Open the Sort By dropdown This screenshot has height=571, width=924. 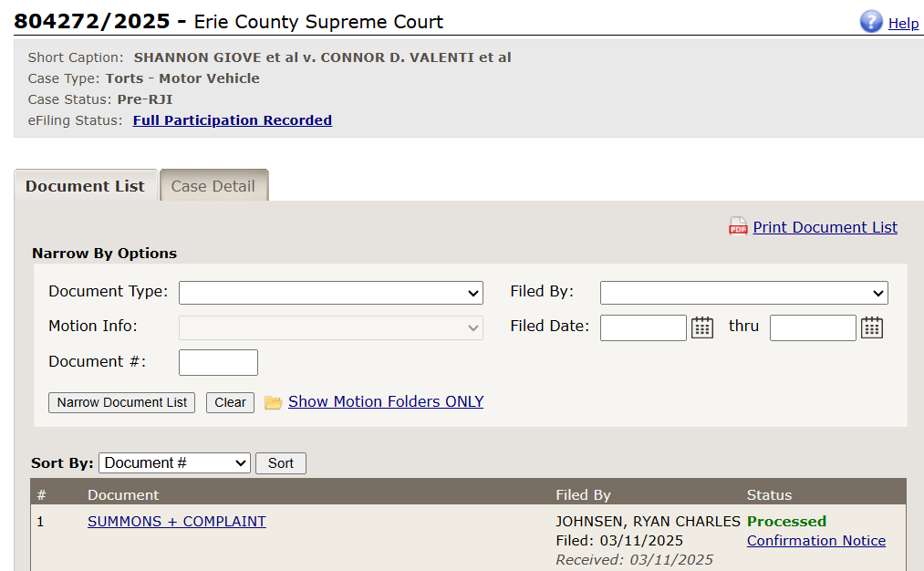(174, 463)
